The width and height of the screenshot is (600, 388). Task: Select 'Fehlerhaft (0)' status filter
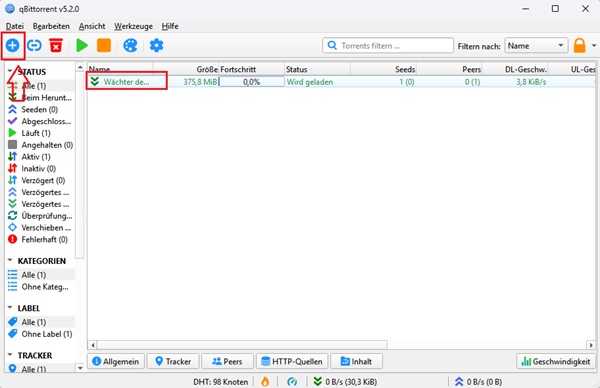pos(39,240)
